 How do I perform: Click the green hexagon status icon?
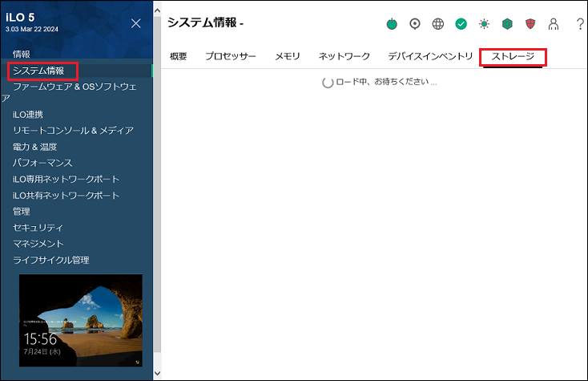507,24
